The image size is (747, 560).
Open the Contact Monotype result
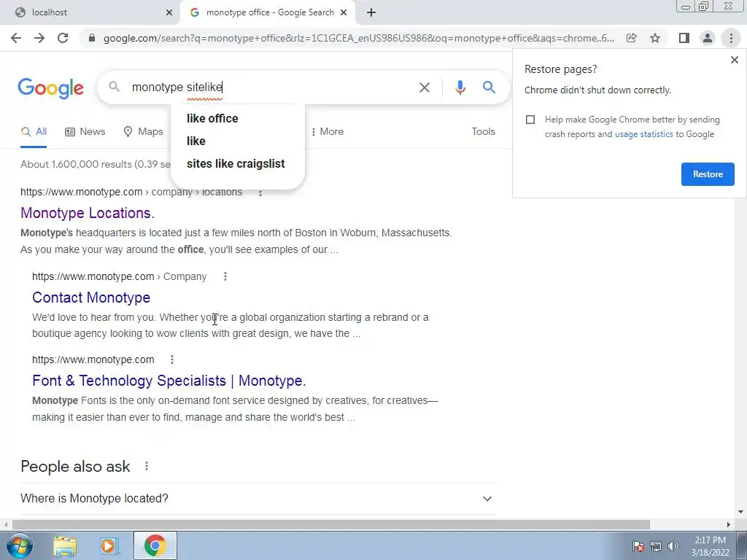[91, 297]
